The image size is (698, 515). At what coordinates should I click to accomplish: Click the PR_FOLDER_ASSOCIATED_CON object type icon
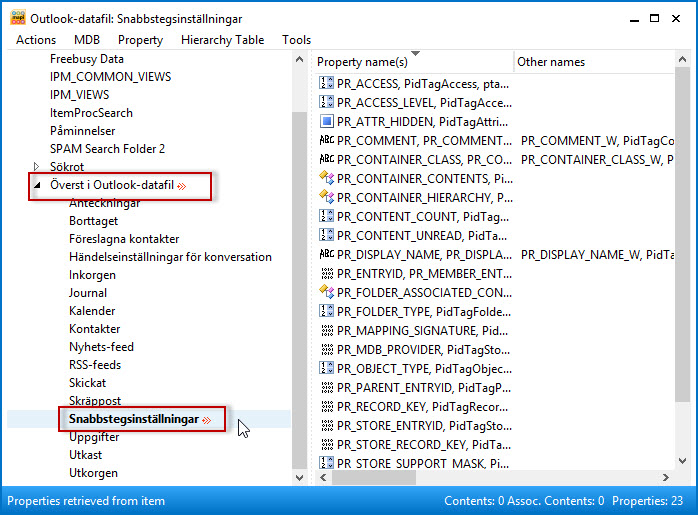coord(326,292)
